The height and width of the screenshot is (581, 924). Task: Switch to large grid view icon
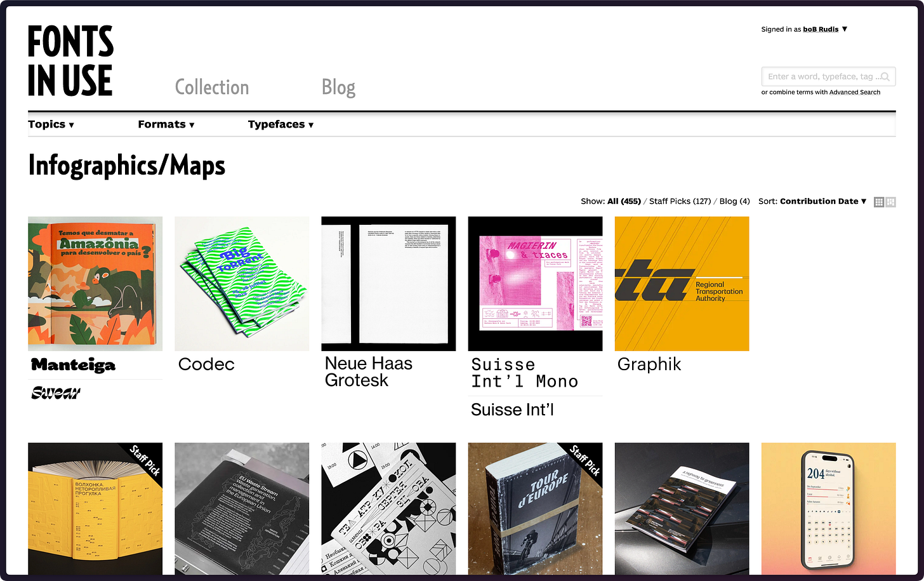[x=891, y=202]
